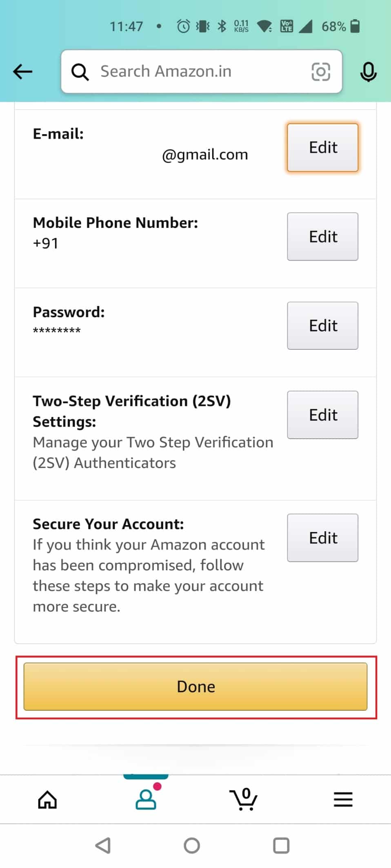Edit the Mobile Phone Number
Image resolution: width=391 pixels, height=868 pixels.
[322, 236]
